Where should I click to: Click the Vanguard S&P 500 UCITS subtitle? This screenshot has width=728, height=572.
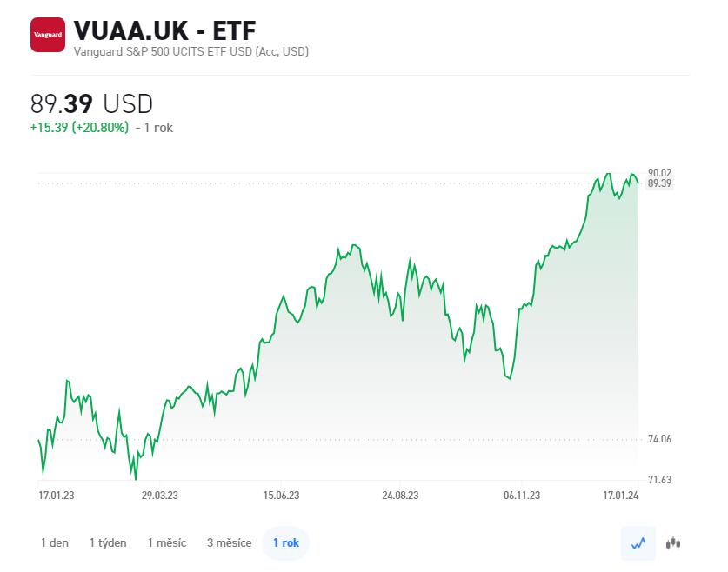coord(190,51)
